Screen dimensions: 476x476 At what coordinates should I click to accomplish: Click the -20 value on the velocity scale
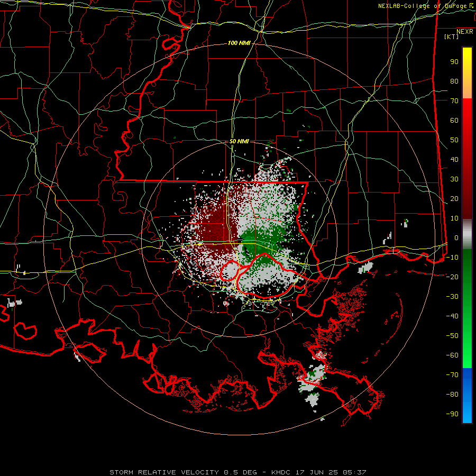pyautogui.click(x=452, y=277)
